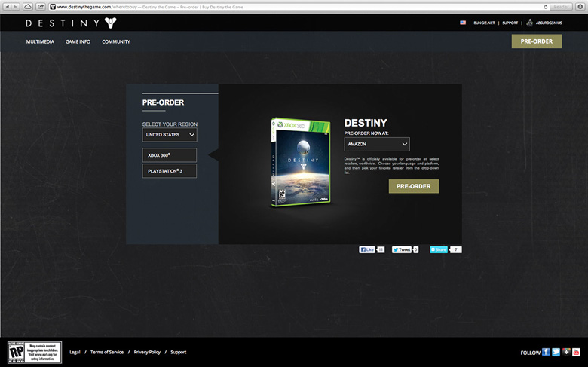This screenshot has width=588, height=367.
Task: Click the Facebook follow icon in footer
Action: (547, 352)
